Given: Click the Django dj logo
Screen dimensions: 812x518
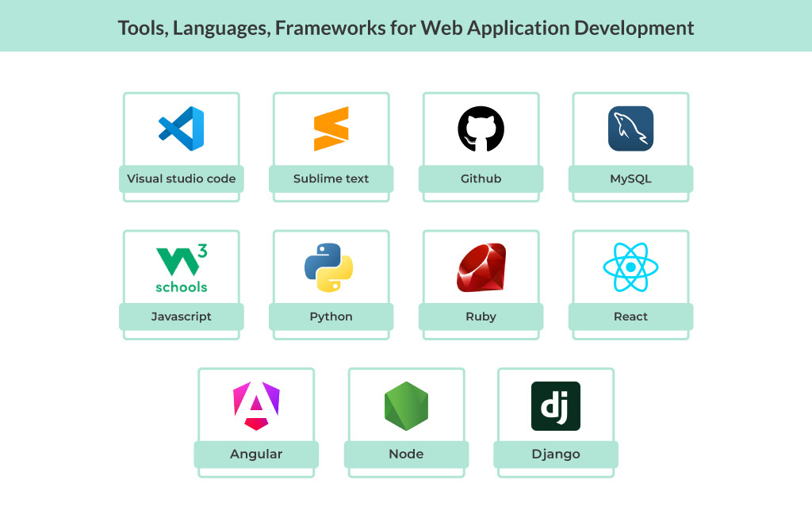Looking at the screenshot, I should 555,406.
